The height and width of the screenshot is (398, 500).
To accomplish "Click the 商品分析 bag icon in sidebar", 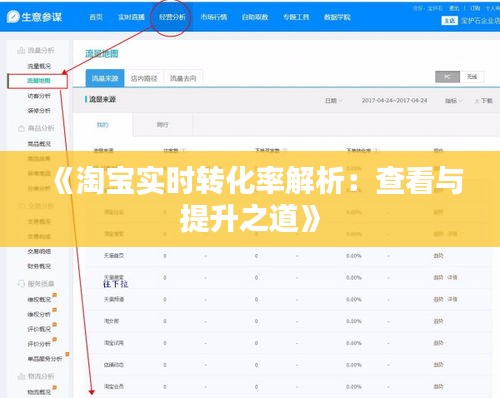I will point(21,128).
